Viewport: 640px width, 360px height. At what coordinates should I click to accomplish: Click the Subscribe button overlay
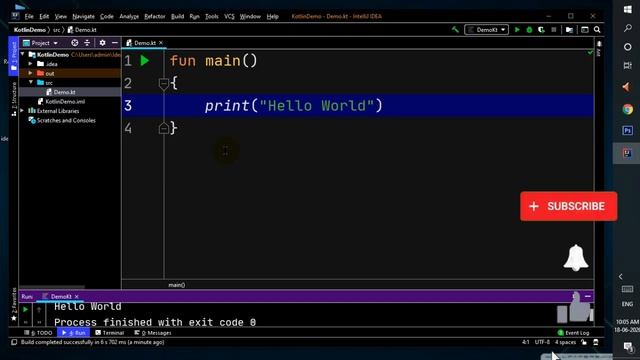coord(569,206)
